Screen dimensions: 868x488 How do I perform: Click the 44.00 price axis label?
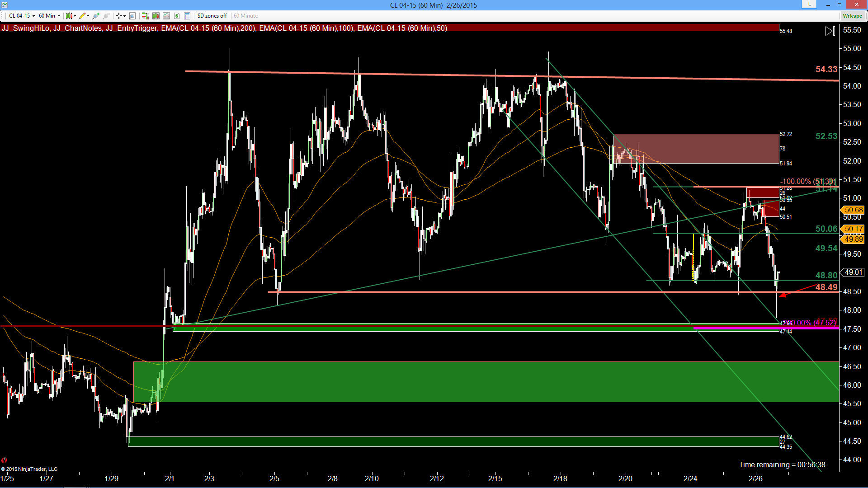click(x=852, y=460)
